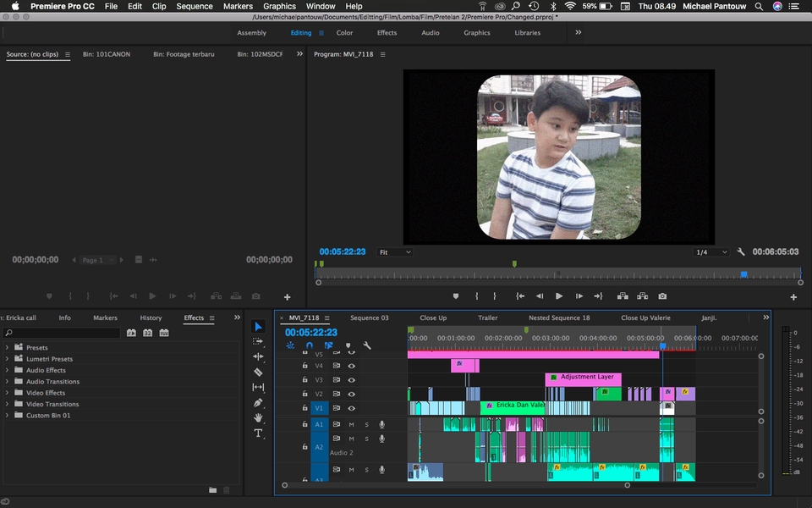The width and height of the screenshot is (812, 508).
Task: Expand the Video Effects folder
Action: (8, 393)
